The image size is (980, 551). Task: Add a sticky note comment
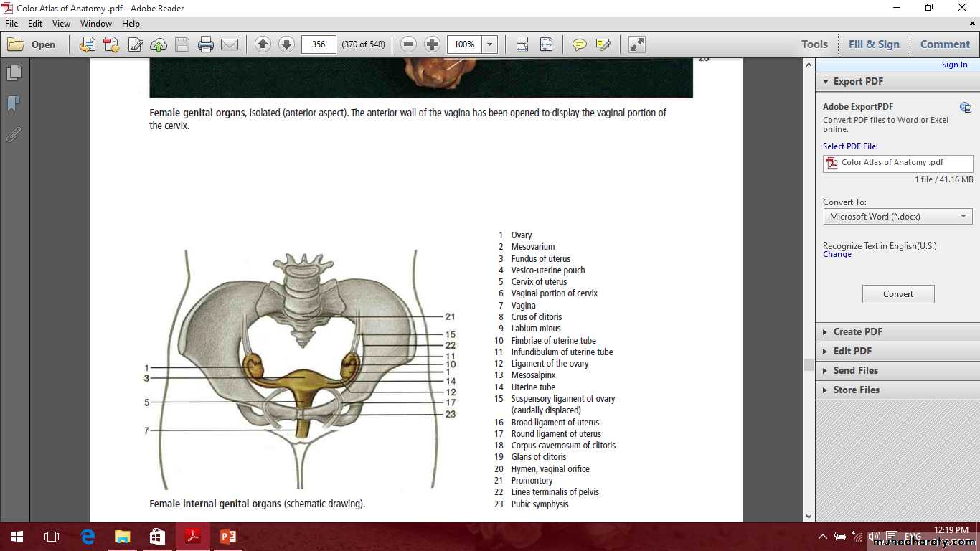tap(579, 44)
